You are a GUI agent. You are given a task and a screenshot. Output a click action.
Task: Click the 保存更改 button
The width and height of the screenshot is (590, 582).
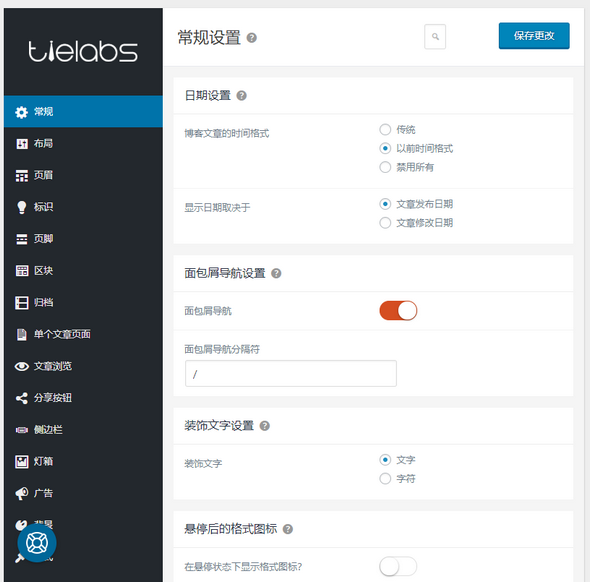(534, 36)
